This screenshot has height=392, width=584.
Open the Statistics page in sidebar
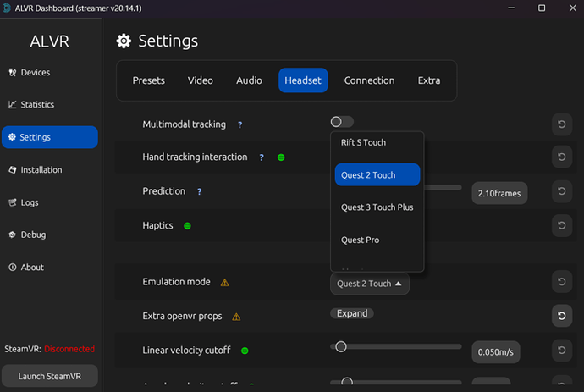pos(37,105)
